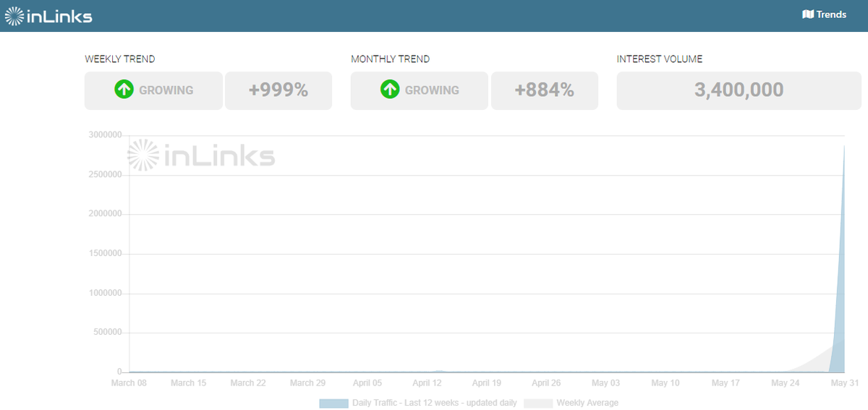Click the March 29 axis label
Viewport: 868px width, 410px height.
[307, 383]
